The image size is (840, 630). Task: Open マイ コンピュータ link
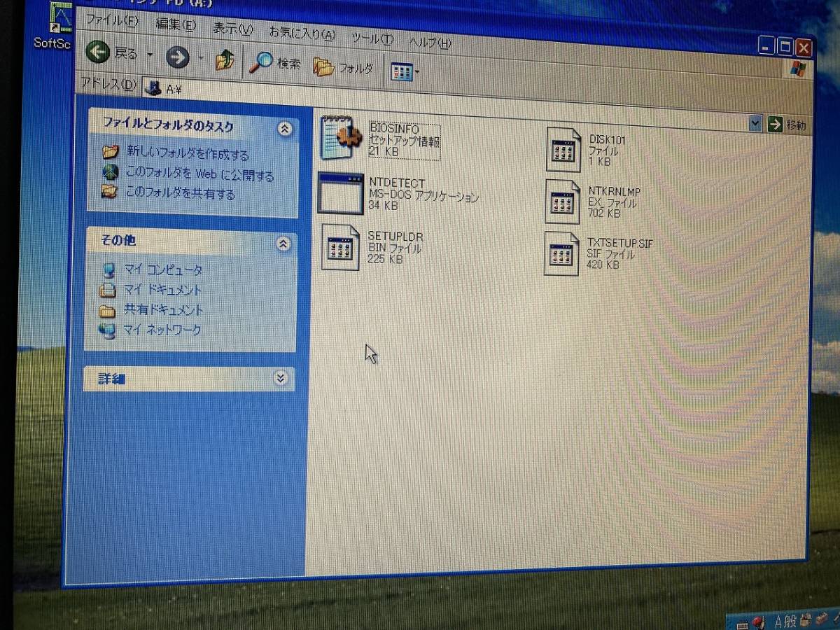[x=163, y=270]
